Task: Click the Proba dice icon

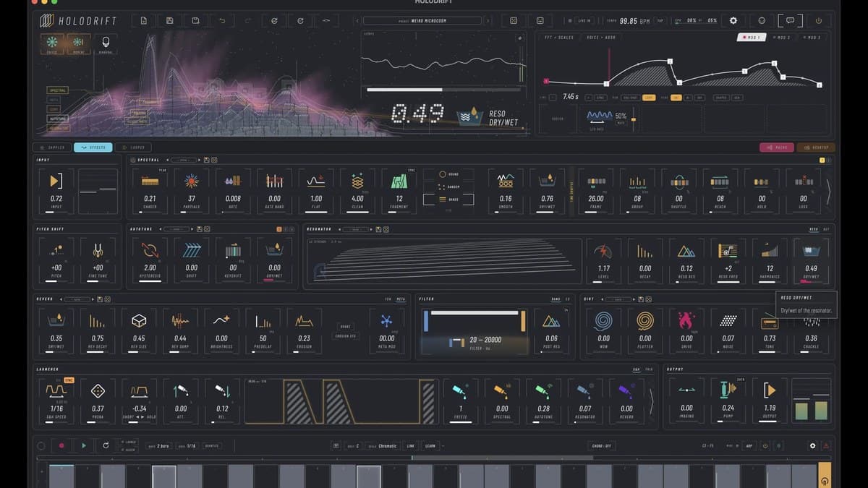Action: [98, 391]
